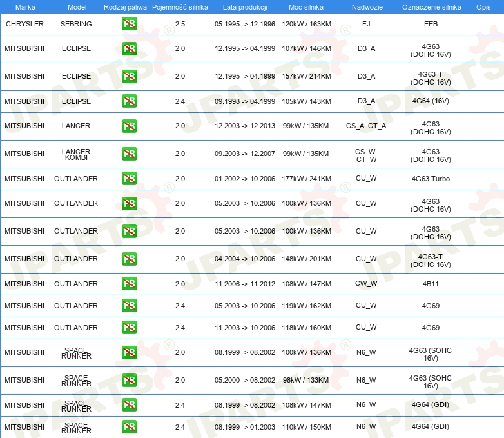The width and height of the screenshot is (504, 438).
Task: Click the 04.2004 -> 10.2006 date range
Action: coord(245,259)
